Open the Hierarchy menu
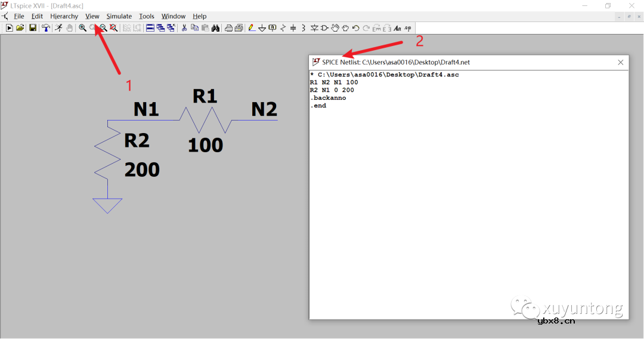 (x=64, y=16)
